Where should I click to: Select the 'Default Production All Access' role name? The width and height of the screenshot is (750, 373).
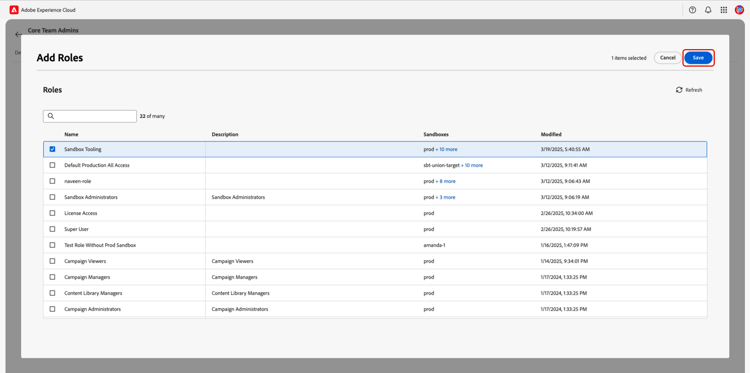(97, 165)
